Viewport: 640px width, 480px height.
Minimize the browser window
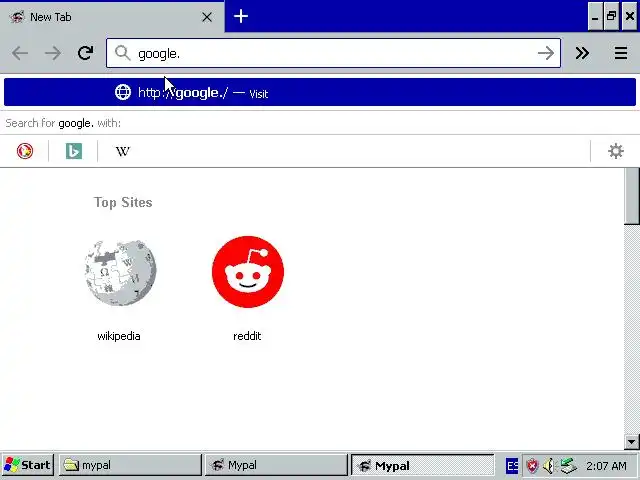(x=595, y=16)
